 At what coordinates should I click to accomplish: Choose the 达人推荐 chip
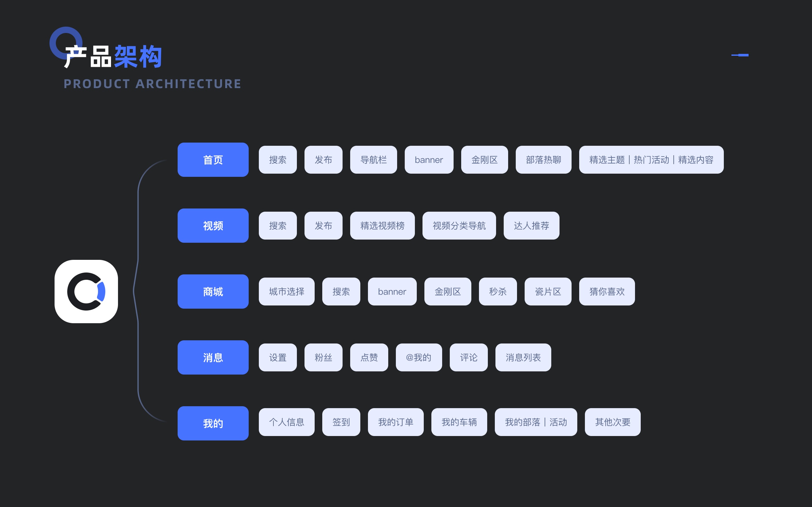click(x=531, y=226)
